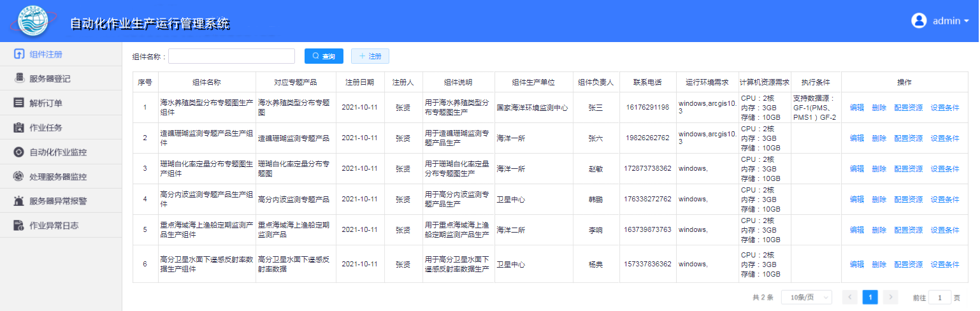Click 设置条件 for 海水养殖类型分布 row
980x311 pixels.
(945, 108)
